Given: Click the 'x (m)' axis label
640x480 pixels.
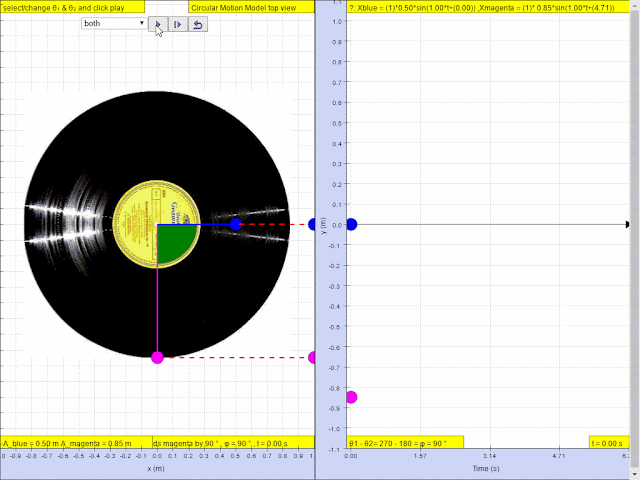Looking at the screenshot, I should tap(156, 468).
